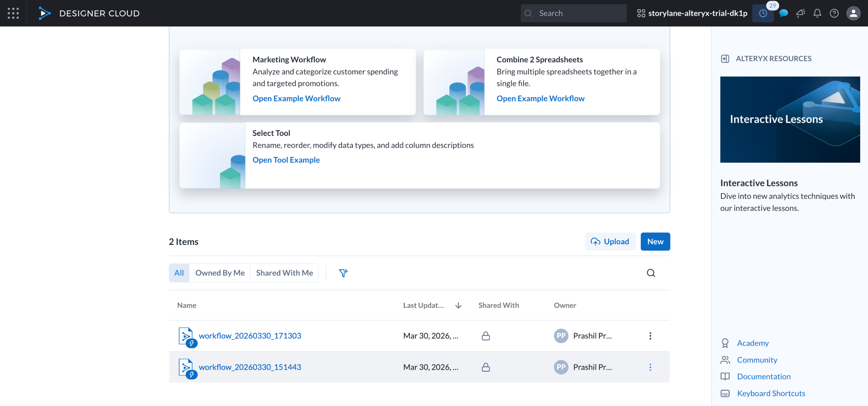The height and width of the screenshot is (406, 868).
Task: Open options menu for workflow_20260330_151443
Action: pyautogui.click(x=650, y=367)
